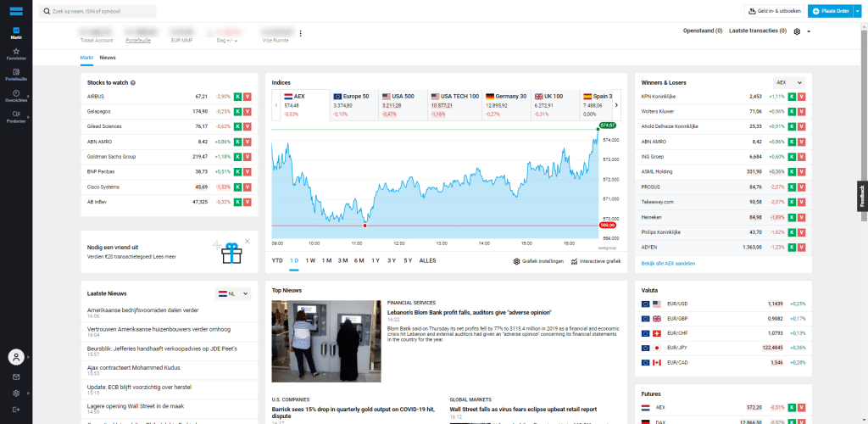Open Openstaand (0) orders link

click(703, 31)
